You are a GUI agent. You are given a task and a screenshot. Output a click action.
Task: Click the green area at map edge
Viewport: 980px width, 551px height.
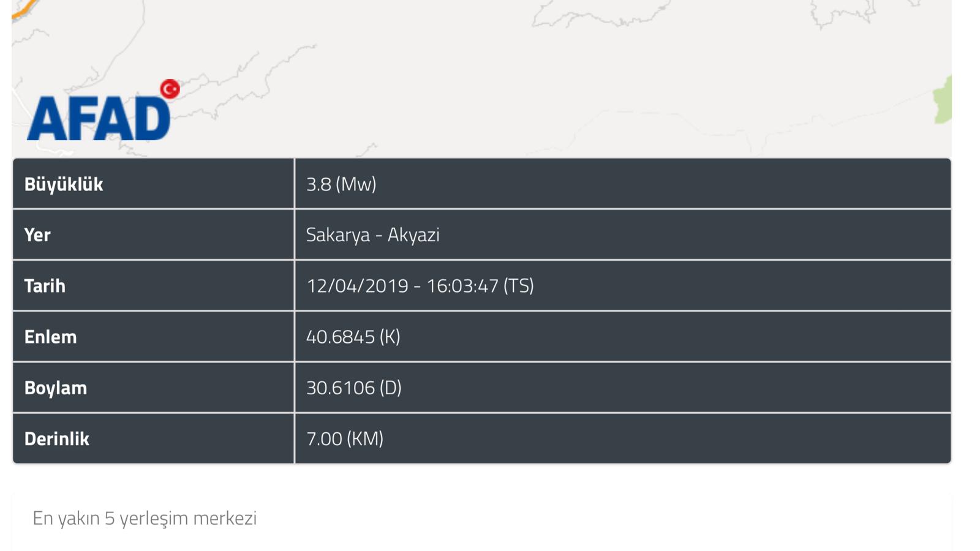[943, 100]
